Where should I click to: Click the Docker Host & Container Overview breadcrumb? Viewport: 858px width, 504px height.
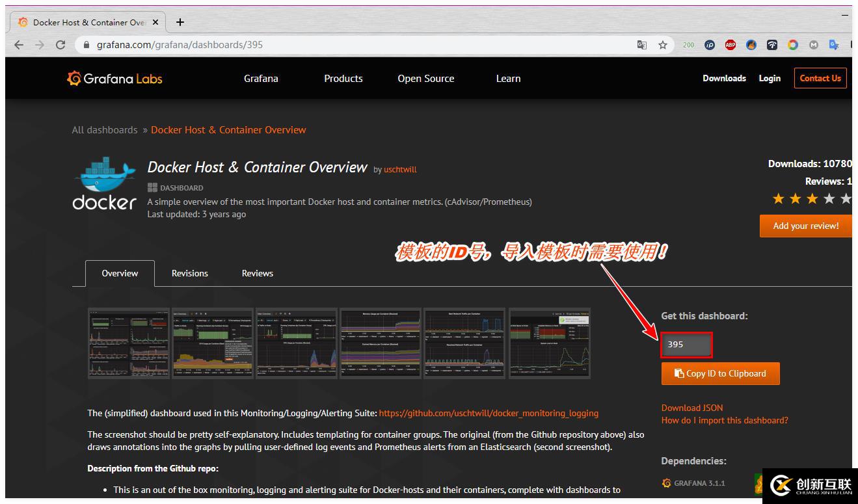pos(228,130)
